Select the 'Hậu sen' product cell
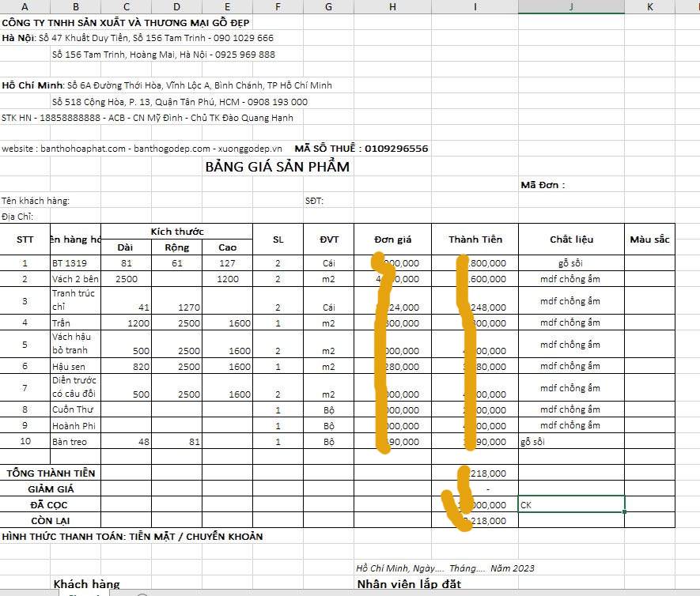The image size is (700, 596). (x=75, y=366)
